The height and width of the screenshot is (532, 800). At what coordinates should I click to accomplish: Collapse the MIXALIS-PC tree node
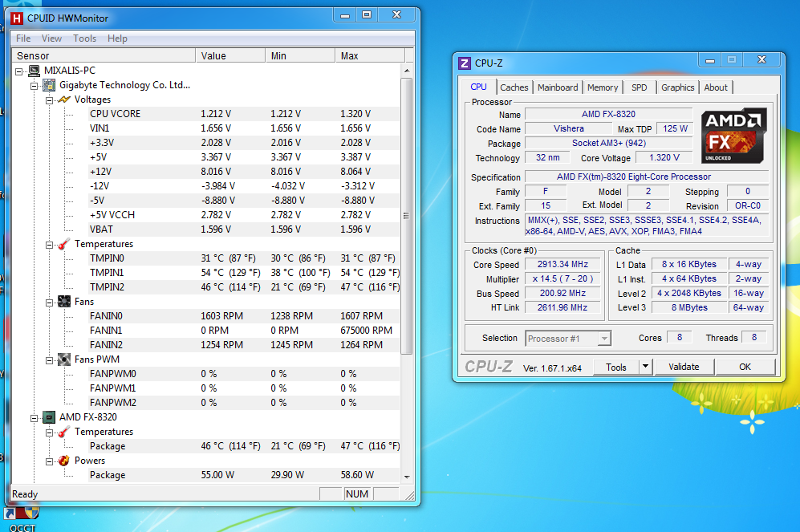pos(19,71)
